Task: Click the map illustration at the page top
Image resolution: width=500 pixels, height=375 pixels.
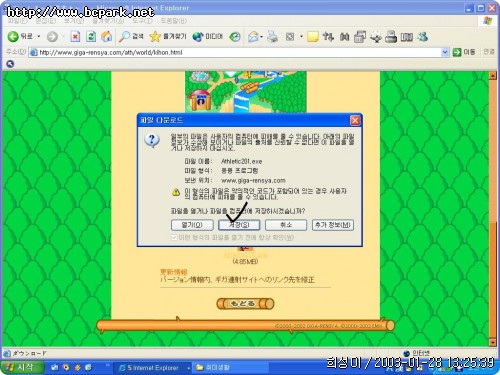Action: tap(246, 92)
